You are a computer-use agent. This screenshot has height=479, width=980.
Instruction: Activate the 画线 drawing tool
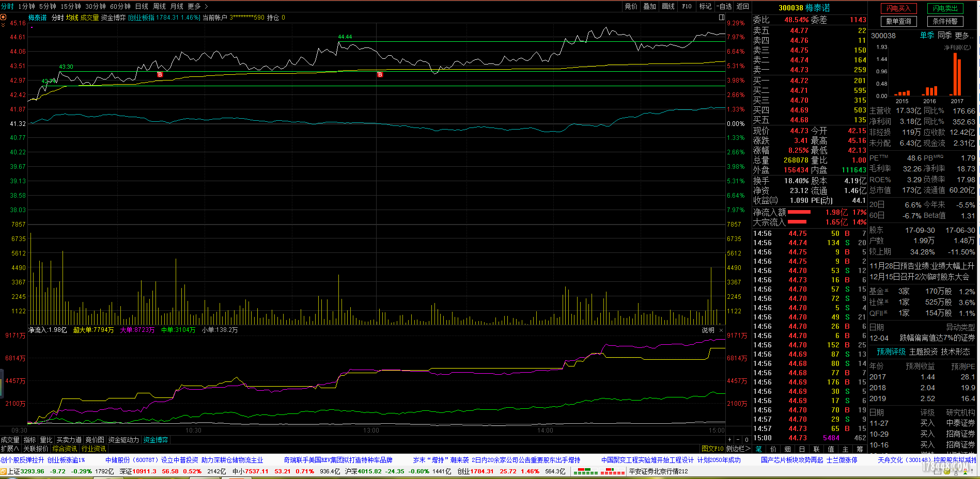(x=668, y=6)
